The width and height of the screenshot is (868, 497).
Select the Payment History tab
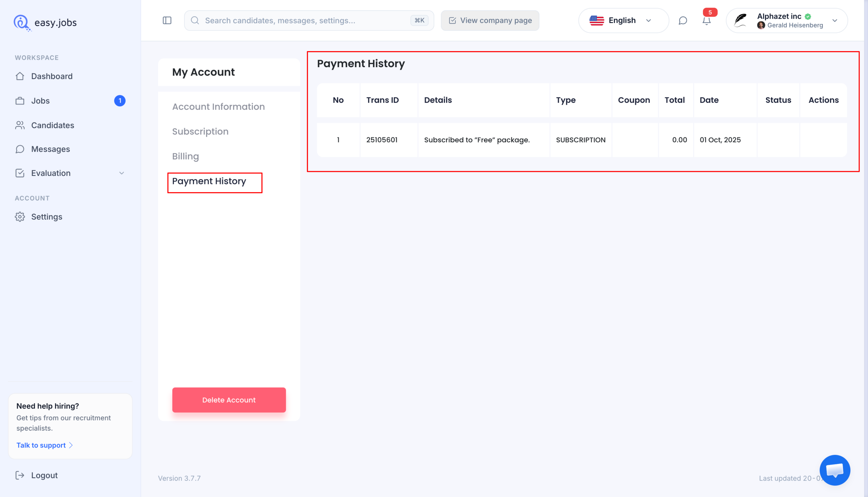coord(209,181)
